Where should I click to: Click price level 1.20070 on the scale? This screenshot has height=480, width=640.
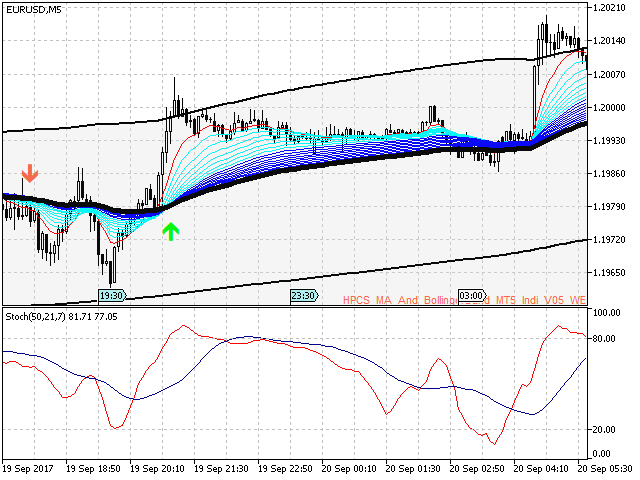609,74
